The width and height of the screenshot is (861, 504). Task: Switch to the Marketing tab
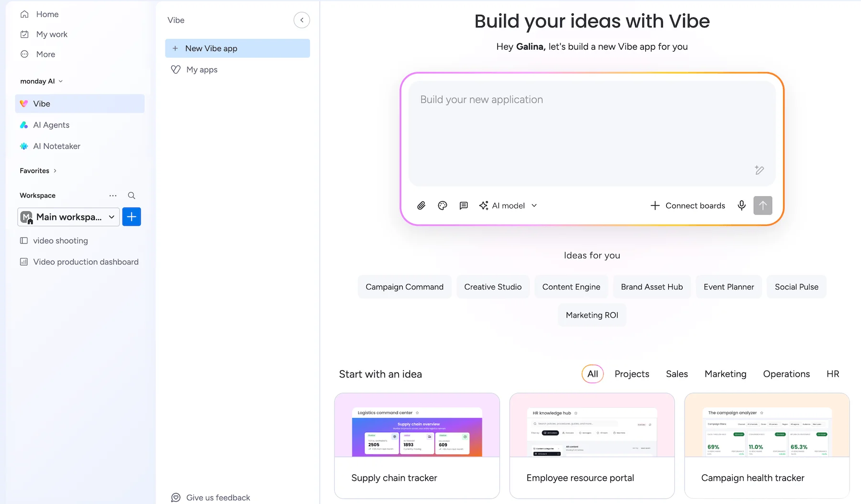tap(725, 374)
